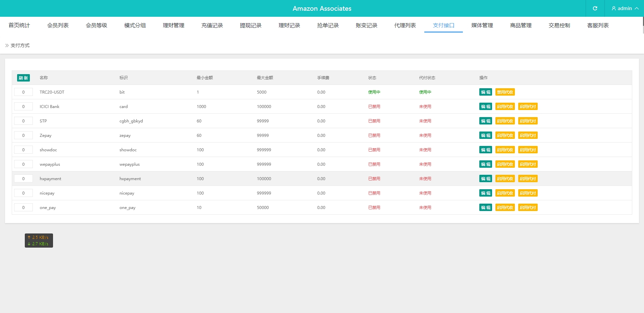This screenshot has width=644, height=313.
Task: Click 编辑 for the Zepay row
Action: 485,136
